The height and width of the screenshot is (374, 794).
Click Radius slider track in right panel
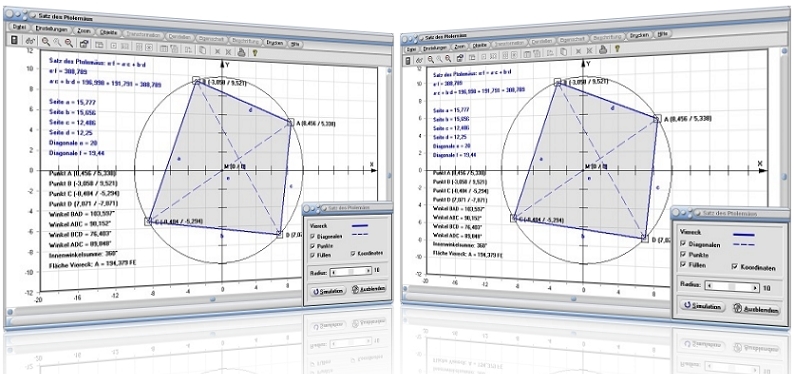point(732,287)
